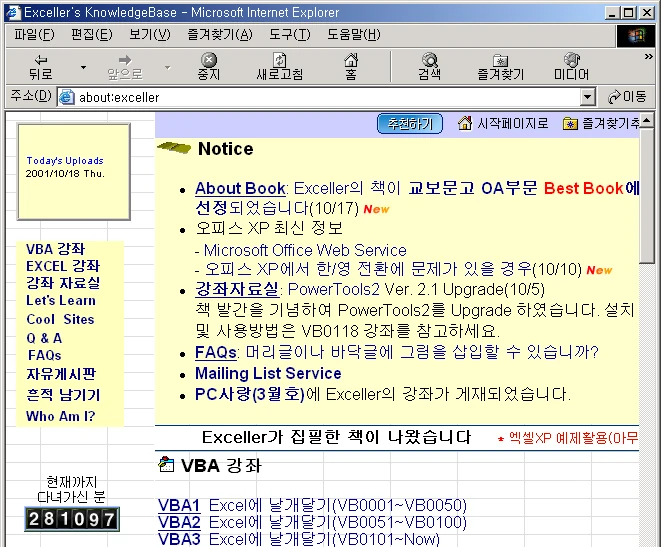Click the New badge after 경우(10/10)
This screenshot has width=661, height=547.
pyautogui.click(x=599, y=270)
